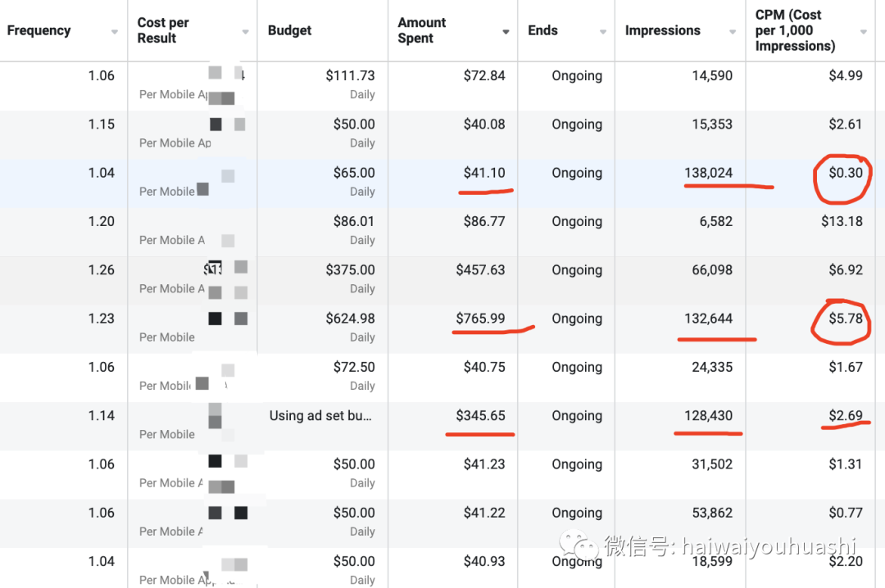
Task: Open the Frequency column dropdown arrow
Action: pyautogui.click(x=115, y=32)
